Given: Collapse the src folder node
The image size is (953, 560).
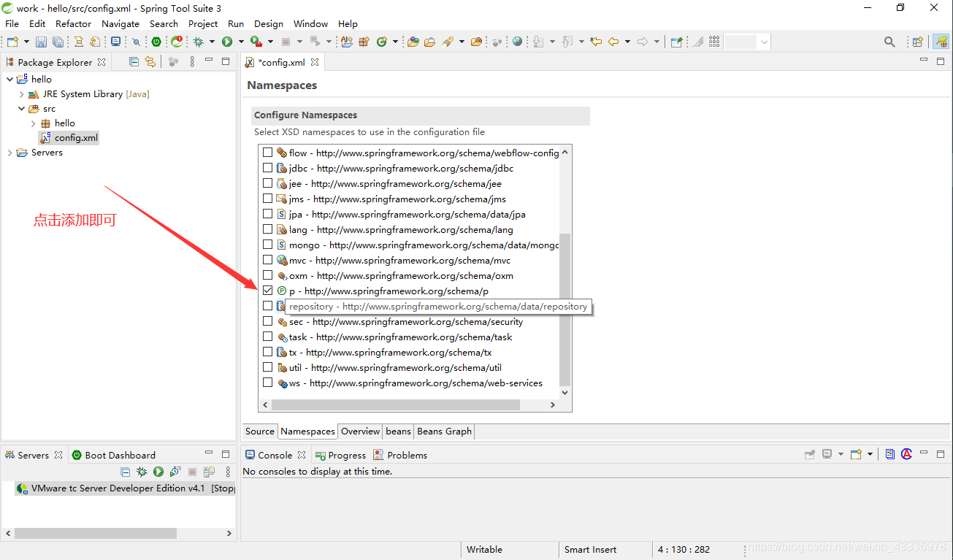Looking at the screenshot, I should (x=21, y=109).
